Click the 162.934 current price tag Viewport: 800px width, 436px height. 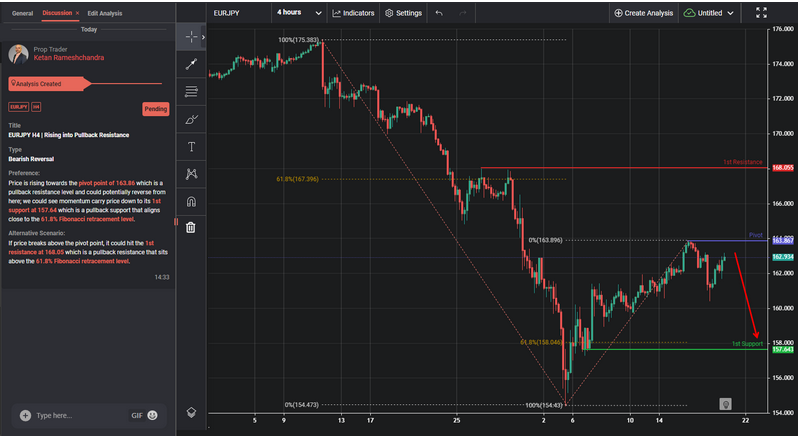(783, 257)
